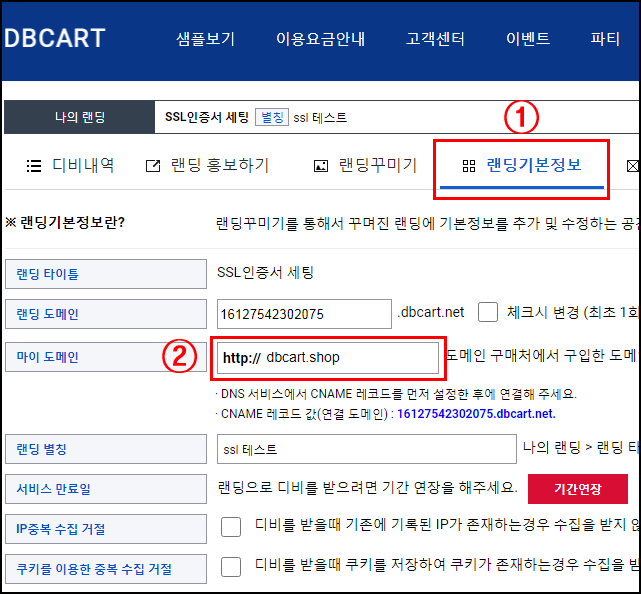Select the 이벤트 menu item
The width and height of the screenshot is (641, 594).
[528, 40]
